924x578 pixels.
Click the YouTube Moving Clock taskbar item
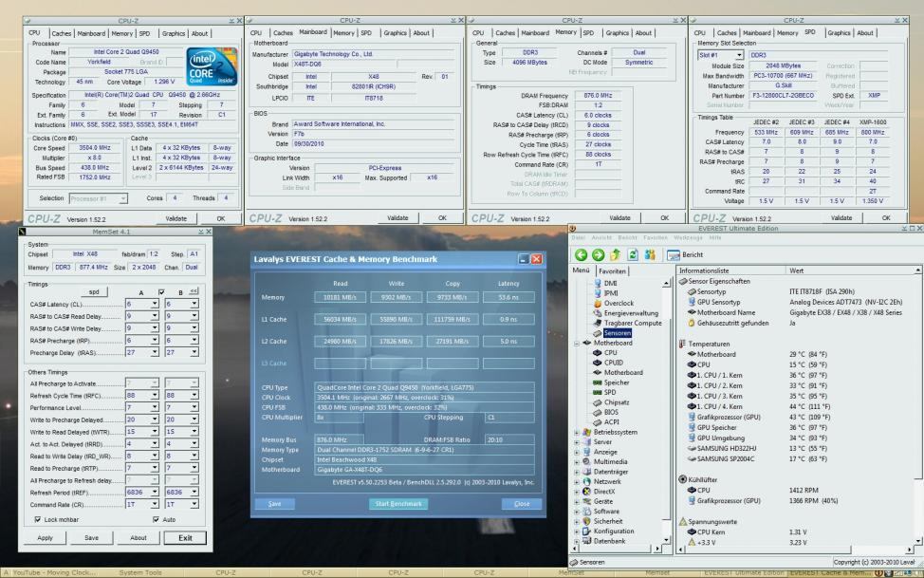click(x=52, y=572)
